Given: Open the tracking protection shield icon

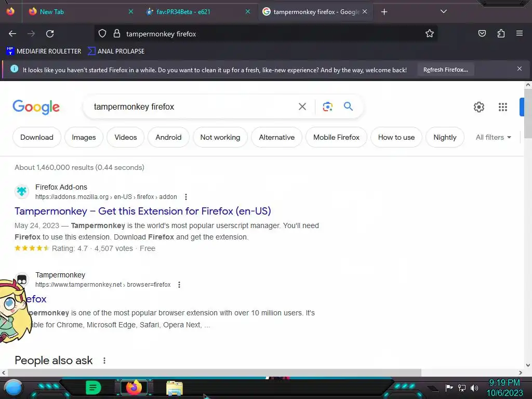Looking at the screenshot, I should [x=102, y=34].
